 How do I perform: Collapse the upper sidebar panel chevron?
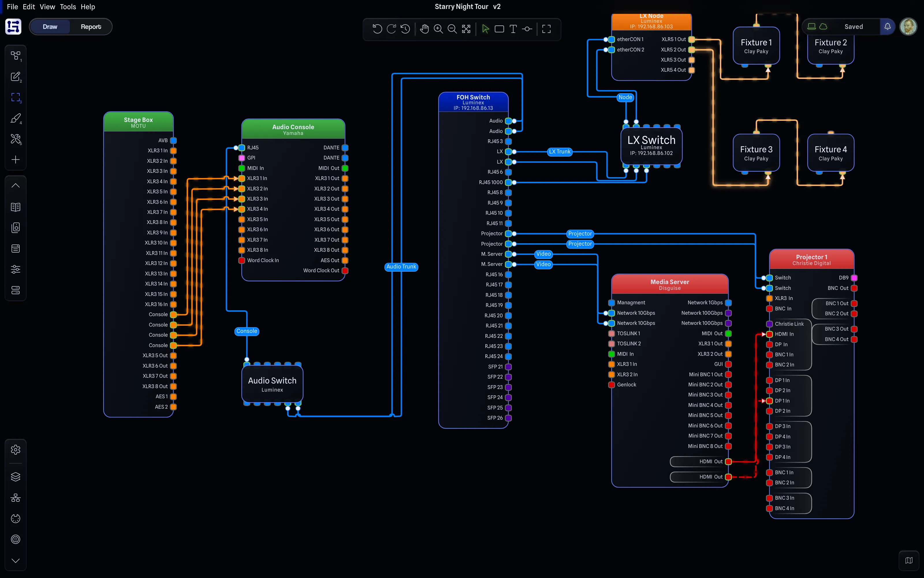[x=16, y=186]
